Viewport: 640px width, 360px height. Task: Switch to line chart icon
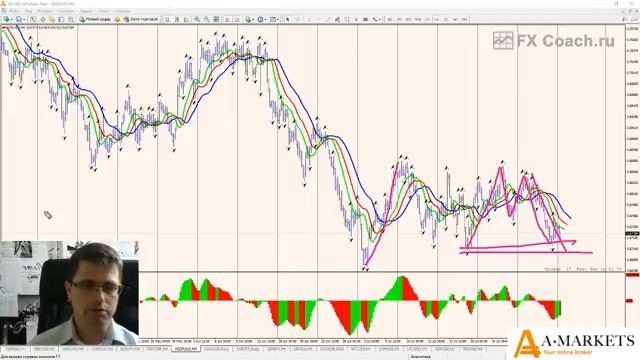click(x=186, y=19)
